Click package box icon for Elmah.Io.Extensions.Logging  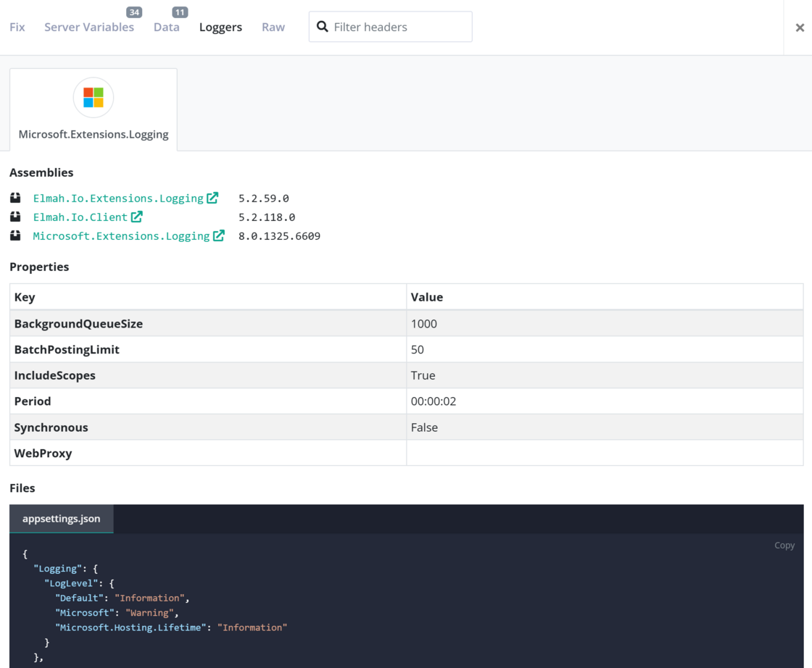pos(15,198)
